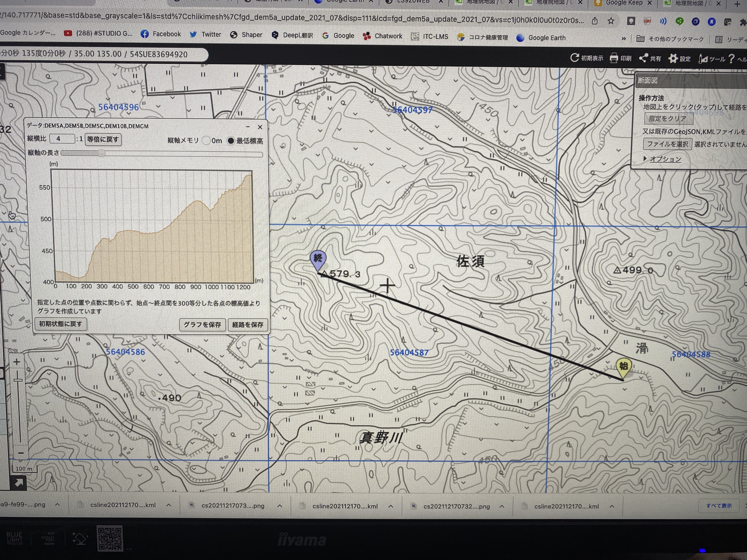Expand the hidden bookmarks chevron

(x=623, y=39)
